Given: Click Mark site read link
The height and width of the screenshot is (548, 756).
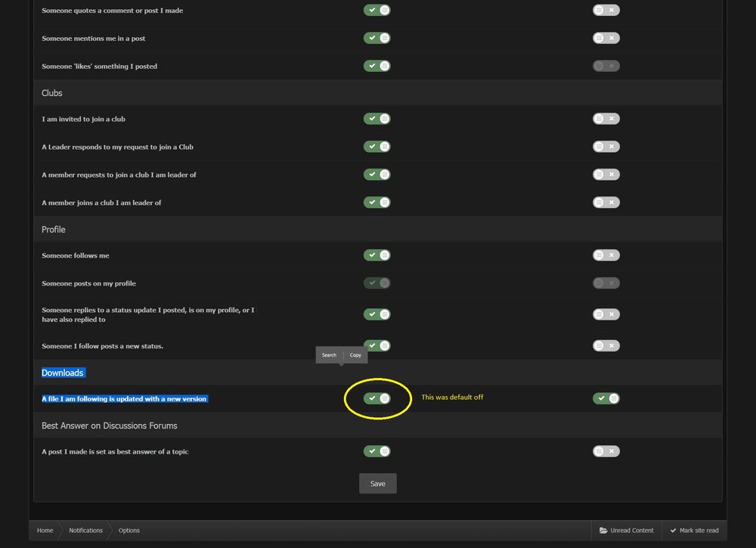Looking at the screenshot, I should [x=694, y=530].
